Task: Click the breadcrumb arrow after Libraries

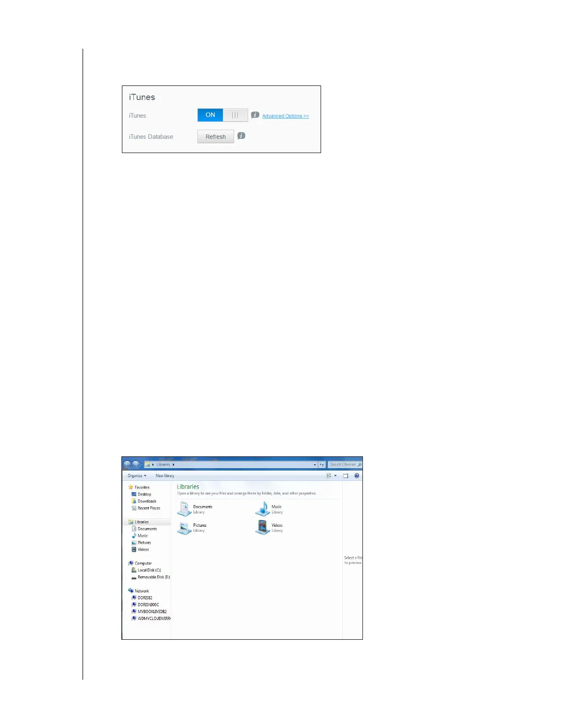Action: [x=173, y=465]
